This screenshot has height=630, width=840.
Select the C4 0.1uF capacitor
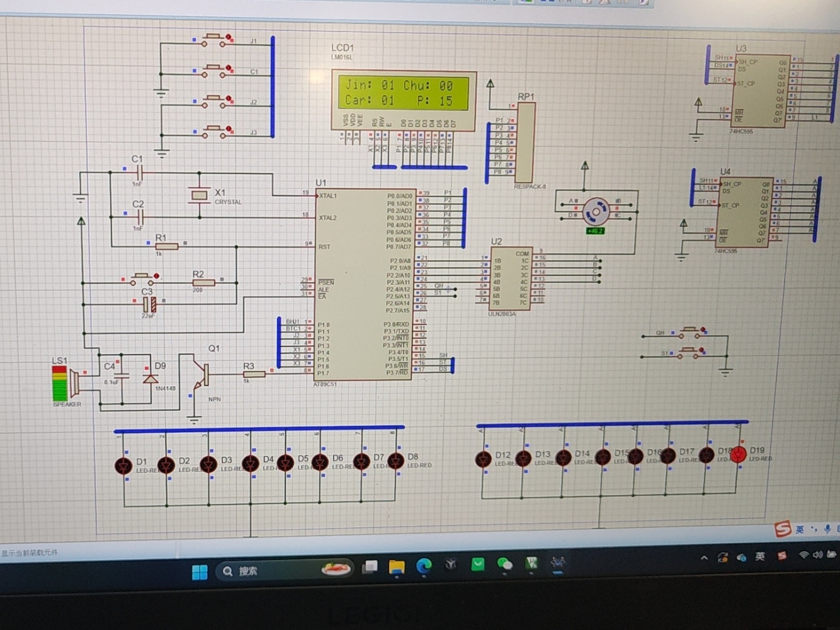[122, 376]
